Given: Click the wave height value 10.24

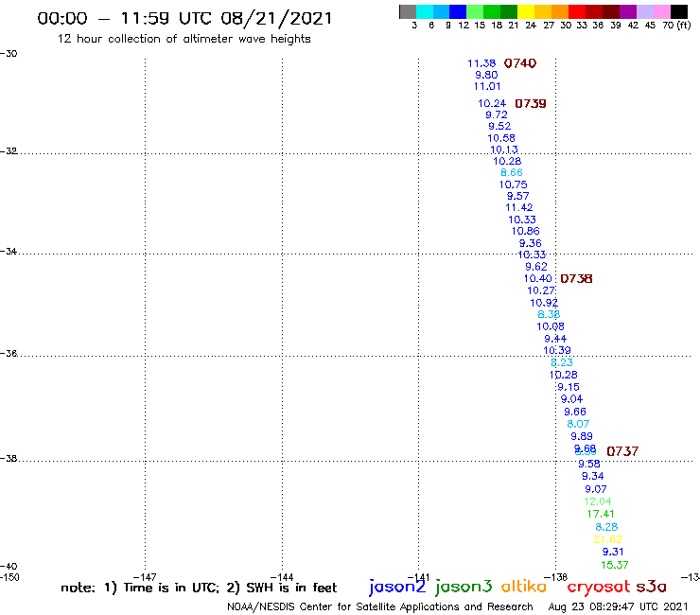Looking at the screenshot, I should (492, 104).
